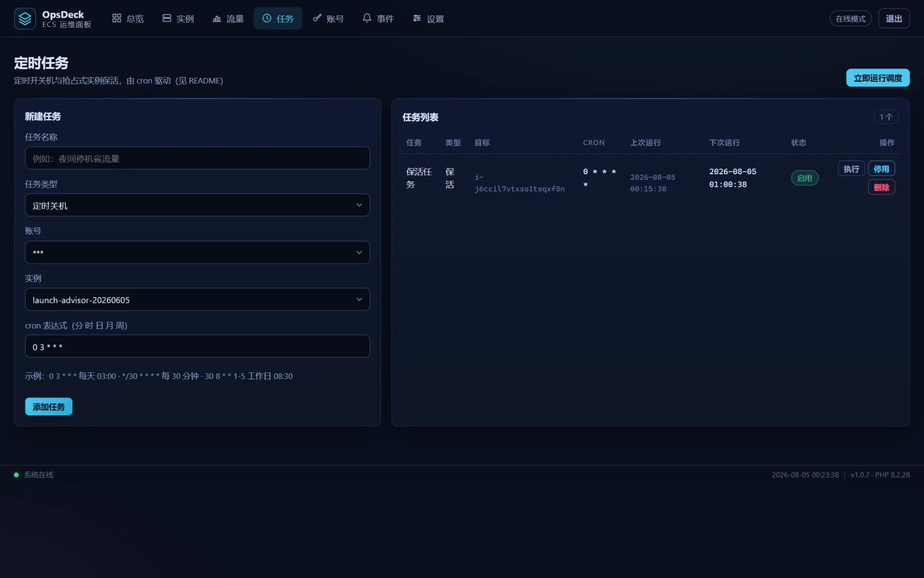Open the 账号 accounts tab

tap(328, 18)
